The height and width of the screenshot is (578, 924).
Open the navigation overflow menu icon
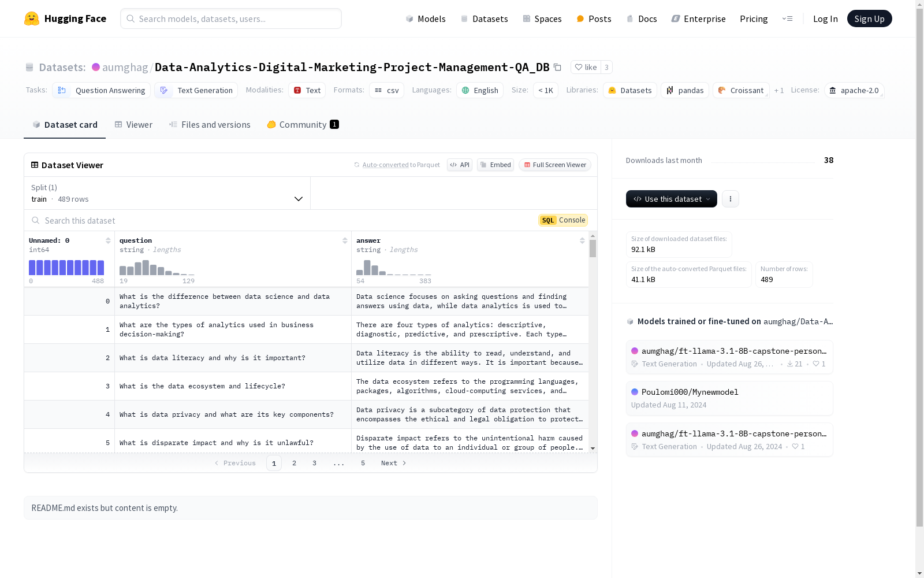pyautogui.click(x=787, y=18)
